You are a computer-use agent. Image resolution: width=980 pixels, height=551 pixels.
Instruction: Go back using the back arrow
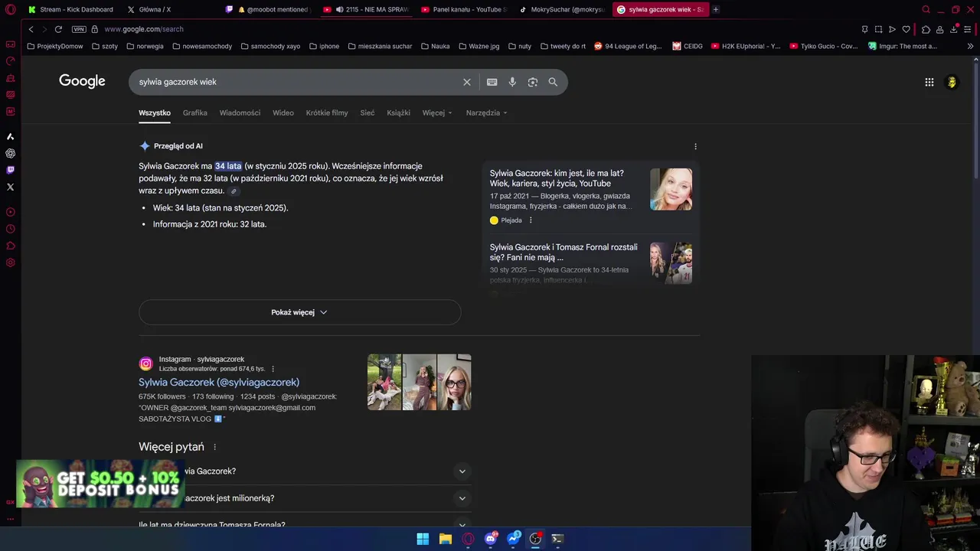point(31,29)
